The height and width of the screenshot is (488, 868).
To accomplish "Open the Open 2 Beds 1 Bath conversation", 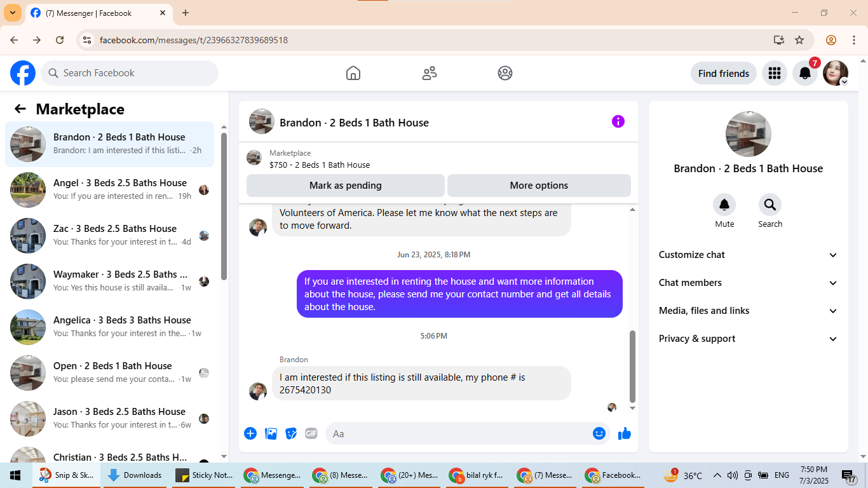I will coord(110,373).
